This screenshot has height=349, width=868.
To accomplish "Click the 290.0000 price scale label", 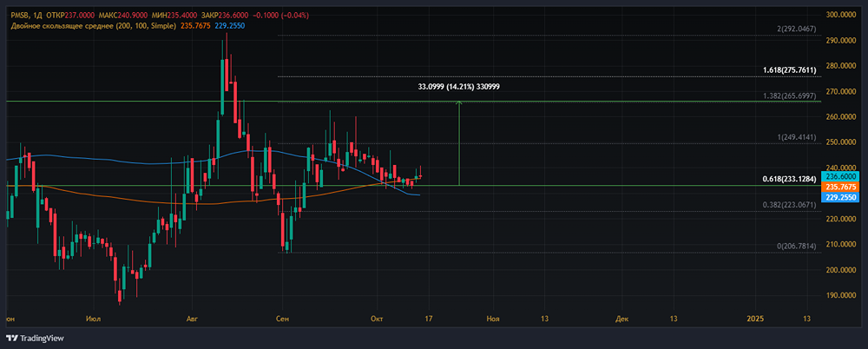I will pyautogui.click(x=840, y=41).
